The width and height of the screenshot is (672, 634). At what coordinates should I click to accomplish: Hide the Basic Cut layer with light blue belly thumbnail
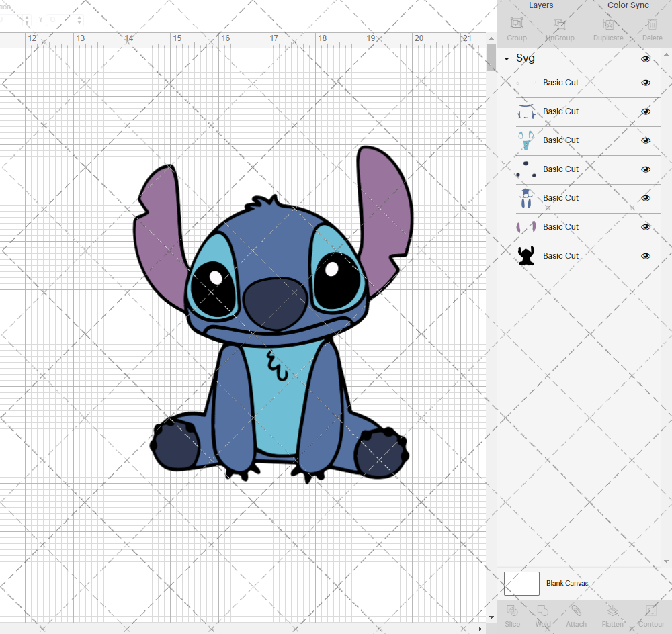[645, 140]
